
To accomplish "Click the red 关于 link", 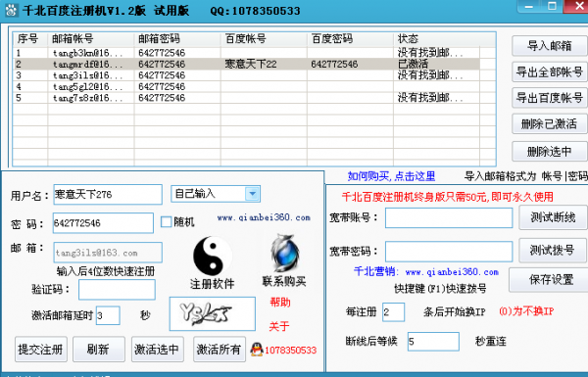I will (x=279, y=326).
